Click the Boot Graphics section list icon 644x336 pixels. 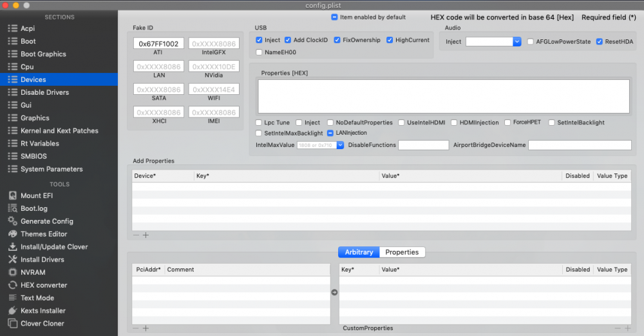click(13, 54)
